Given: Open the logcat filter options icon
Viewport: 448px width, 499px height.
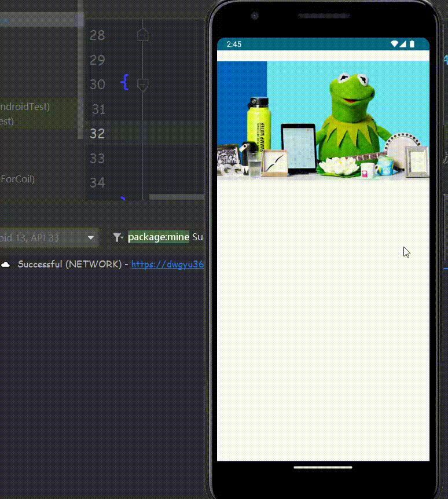Looking at the screenshot, I should pos(117,237).
